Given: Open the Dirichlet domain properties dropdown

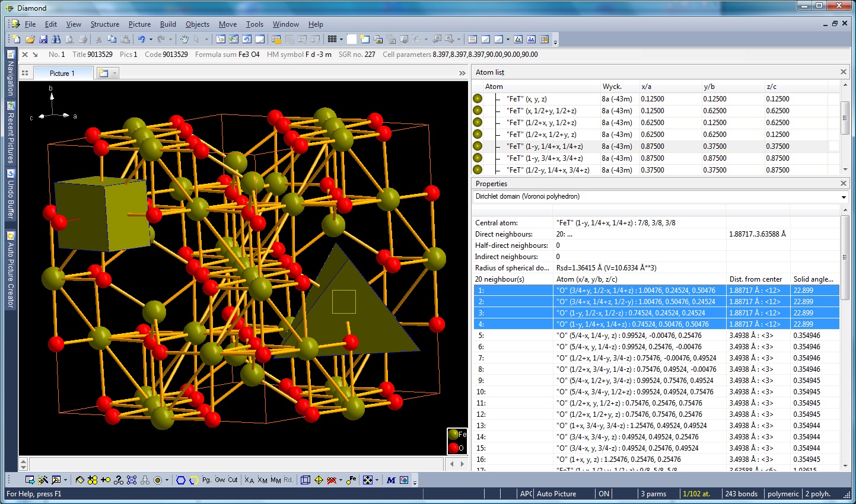Looking at the screenshot, I should (843, 197).
